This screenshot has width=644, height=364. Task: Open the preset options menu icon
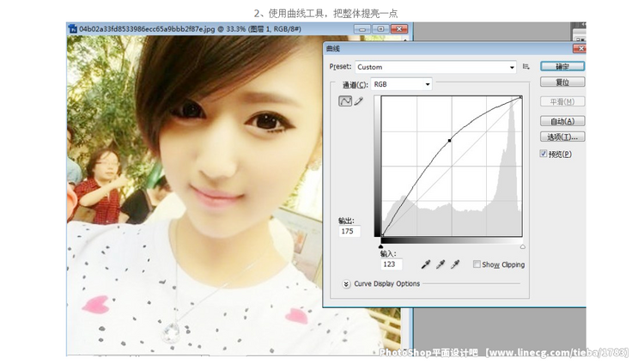(526, 67)
